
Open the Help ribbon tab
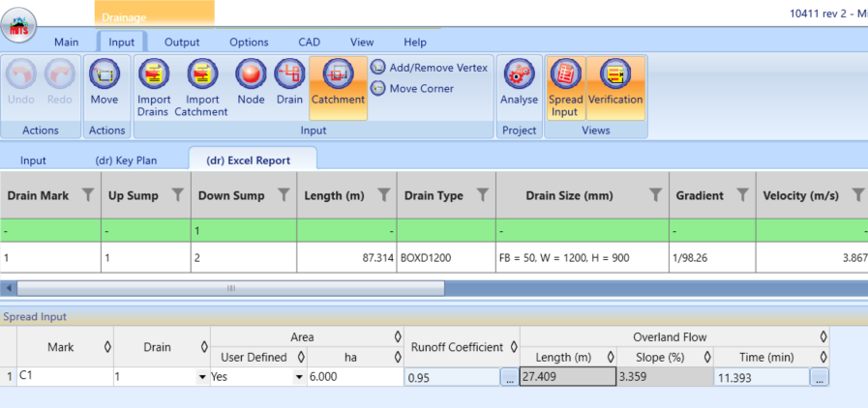(415, 42)
